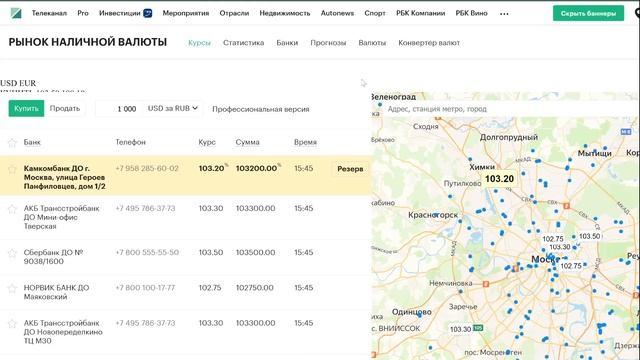Image resolution: width=640 pixels, height=360 pixels.
Task: Click the blue Инвестиции badge icon
Action: (x=148, y=13)
